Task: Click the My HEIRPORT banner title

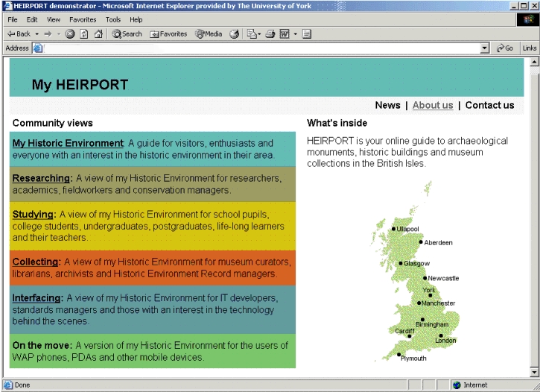Action: pyautogui.click(x=80, y=85)
